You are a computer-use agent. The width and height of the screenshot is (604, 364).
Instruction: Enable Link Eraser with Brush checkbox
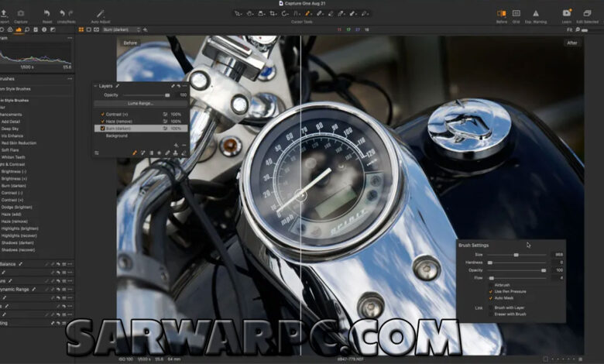(x=491, y=314)
